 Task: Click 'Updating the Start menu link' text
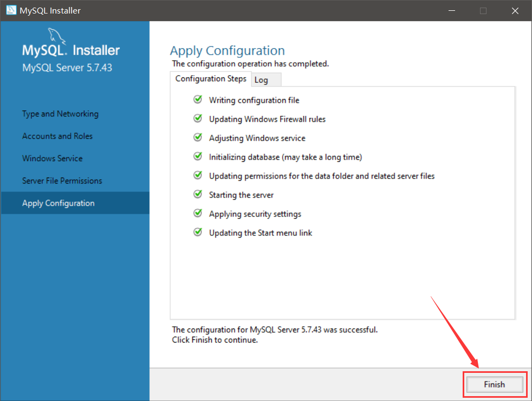(x=261, y=233)
